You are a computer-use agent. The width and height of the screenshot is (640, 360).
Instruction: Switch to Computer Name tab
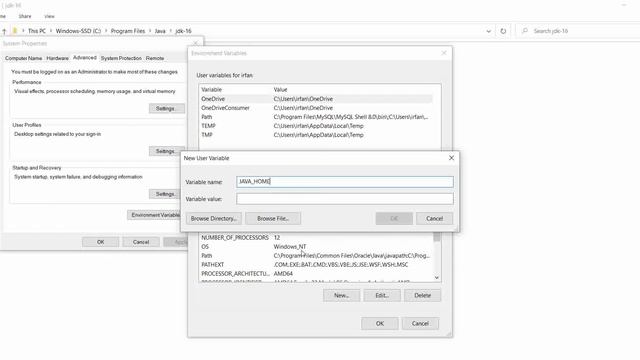[23, 58]
